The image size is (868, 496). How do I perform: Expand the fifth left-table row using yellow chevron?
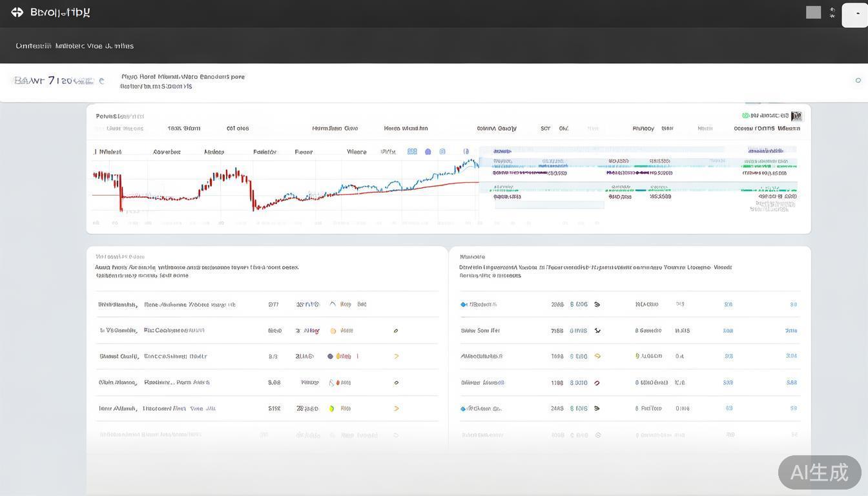[396, 408]
